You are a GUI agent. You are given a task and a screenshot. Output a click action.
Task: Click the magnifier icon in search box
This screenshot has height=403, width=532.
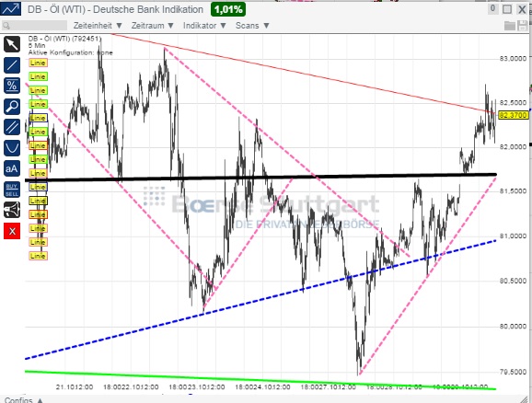(6, 26)
